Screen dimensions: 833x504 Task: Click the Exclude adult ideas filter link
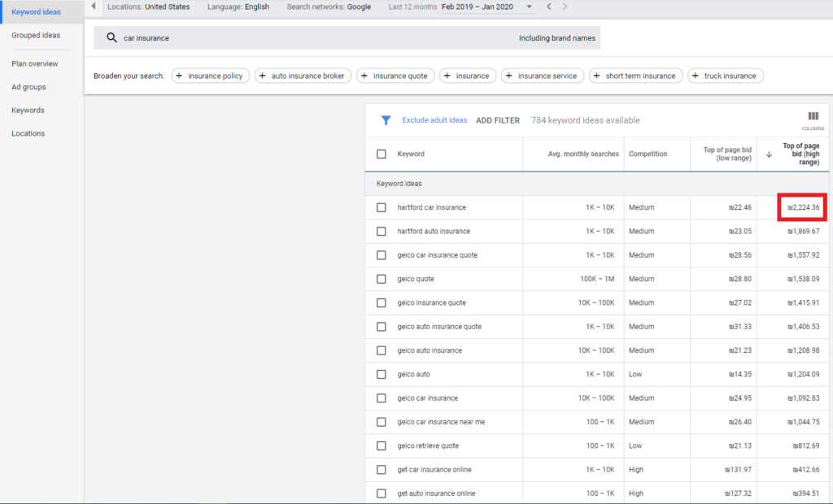pyautogui.click(x=434, y=120)
